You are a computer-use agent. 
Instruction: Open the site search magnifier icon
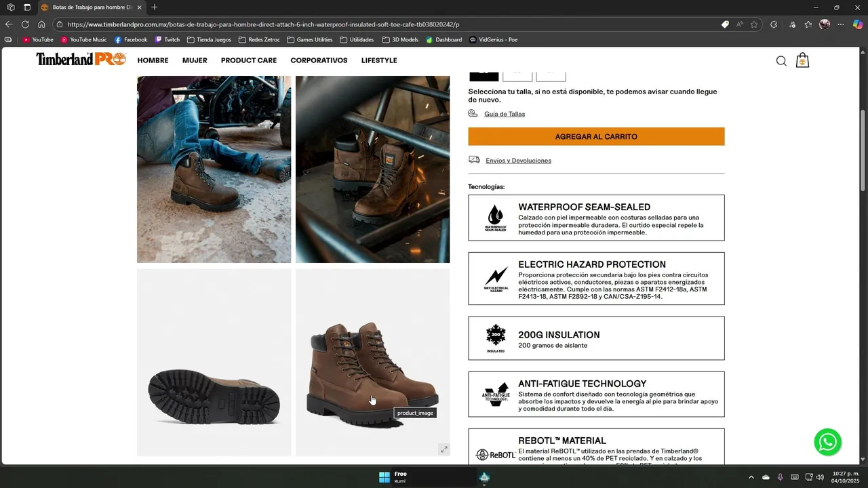[x=781, y=61]
